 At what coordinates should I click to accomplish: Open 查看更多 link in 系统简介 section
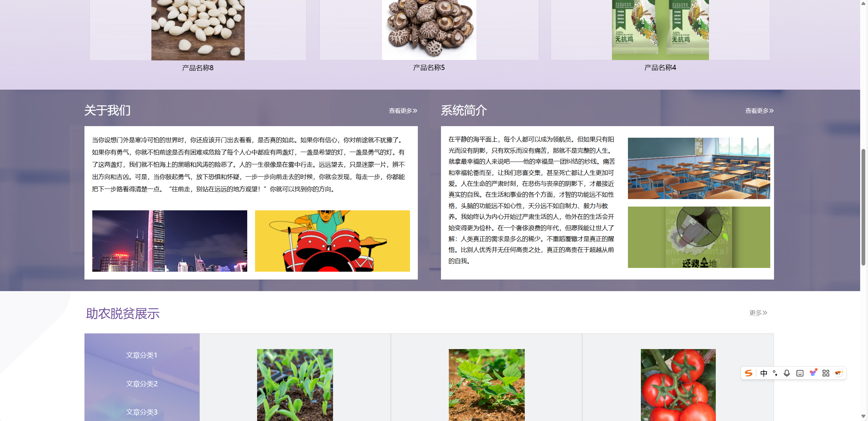click(759, 110)
